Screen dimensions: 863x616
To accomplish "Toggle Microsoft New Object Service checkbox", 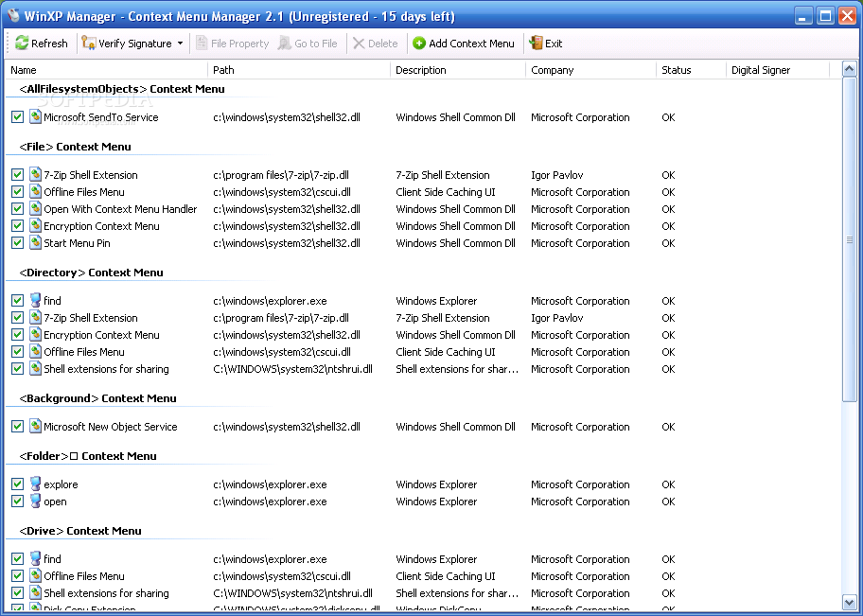I will 18,427.
